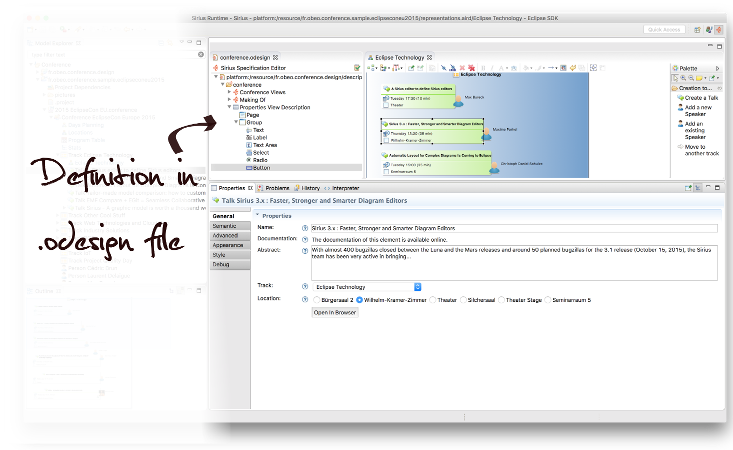Open the Track dropdown

click(366, 287)
